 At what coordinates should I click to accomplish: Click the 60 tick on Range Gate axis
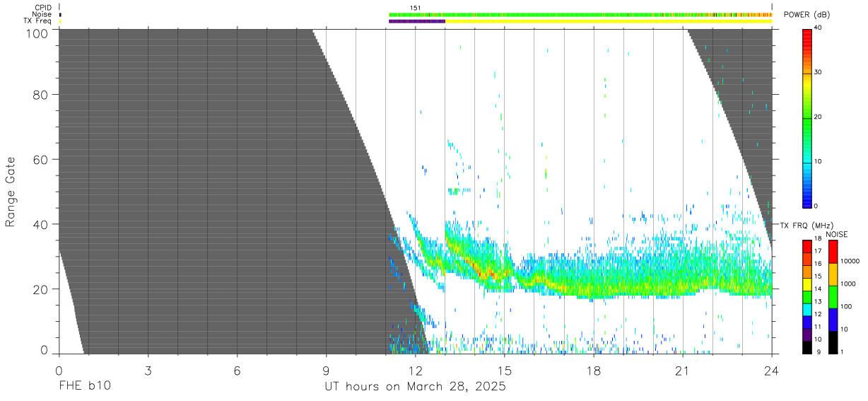(41, 160)
